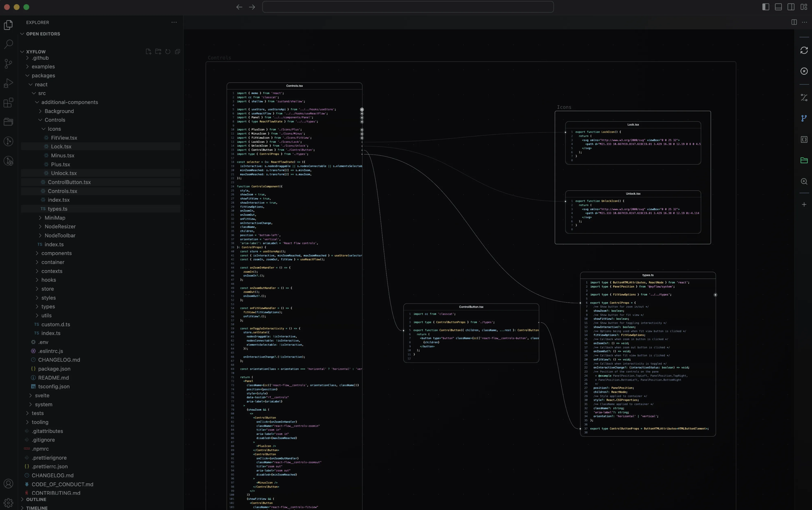
Task: Select the git branch graph icon on right sidebar
Action: coord(804,118)
